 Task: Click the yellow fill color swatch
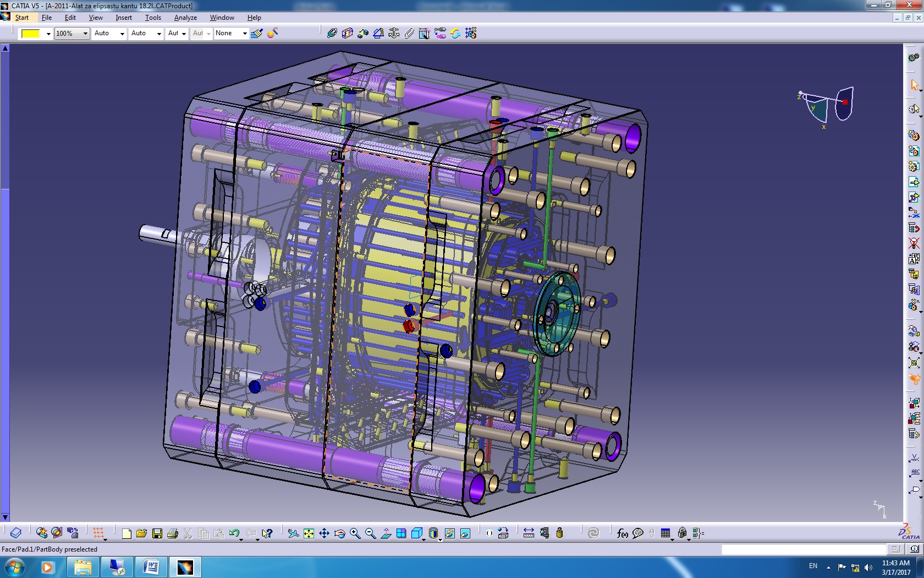[x=31, y=34]
